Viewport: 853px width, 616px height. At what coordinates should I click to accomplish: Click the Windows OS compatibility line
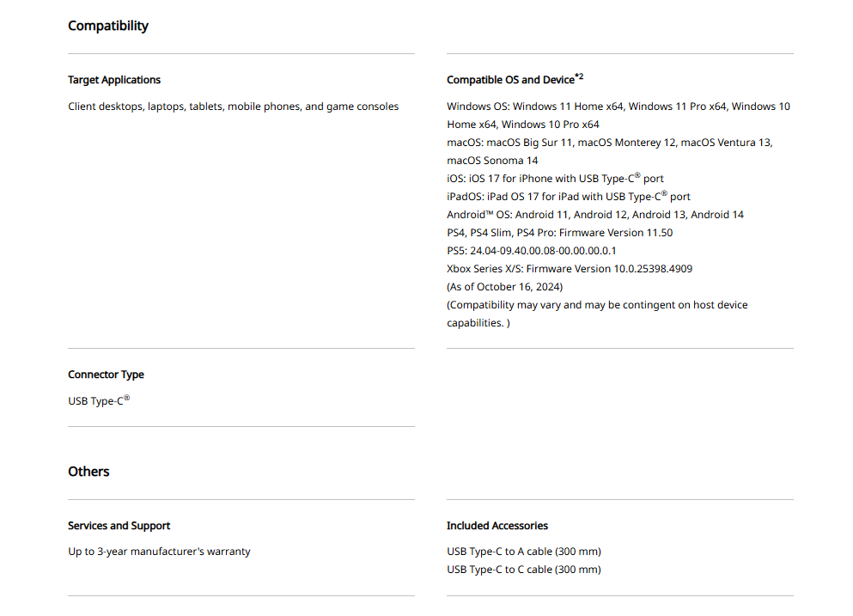click(618, 107)
